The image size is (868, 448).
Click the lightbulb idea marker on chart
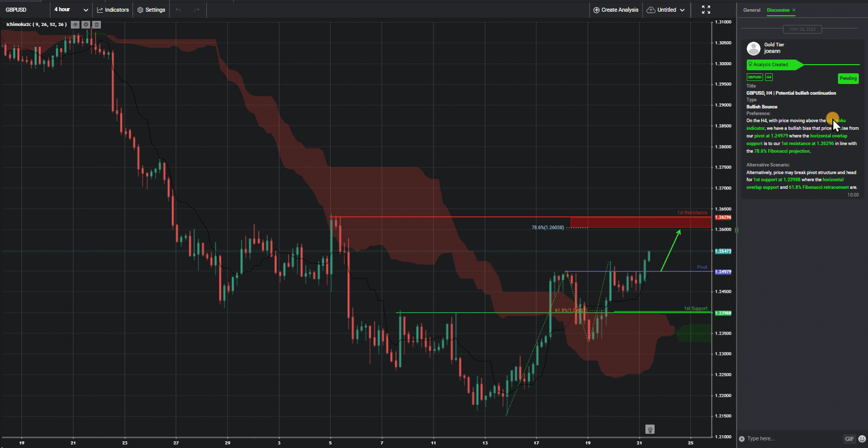click(x=650, y=430)
